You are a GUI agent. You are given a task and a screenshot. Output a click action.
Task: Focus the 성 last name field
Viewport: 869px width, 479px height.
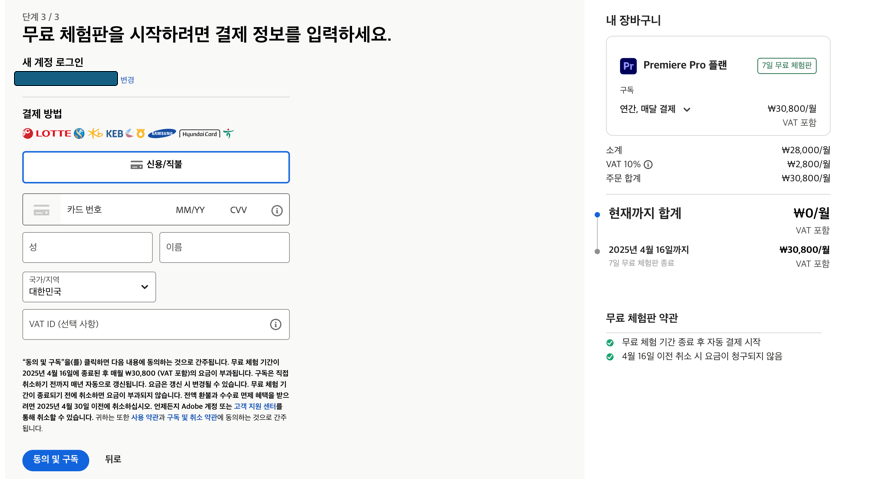point(88,247)
